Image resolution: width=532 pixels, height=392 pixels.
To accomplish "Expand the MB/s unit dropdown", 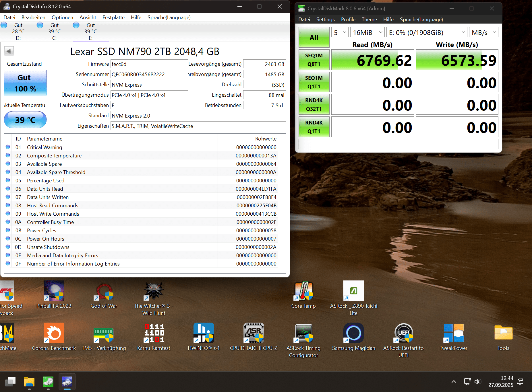I will (x=483, y=32).
